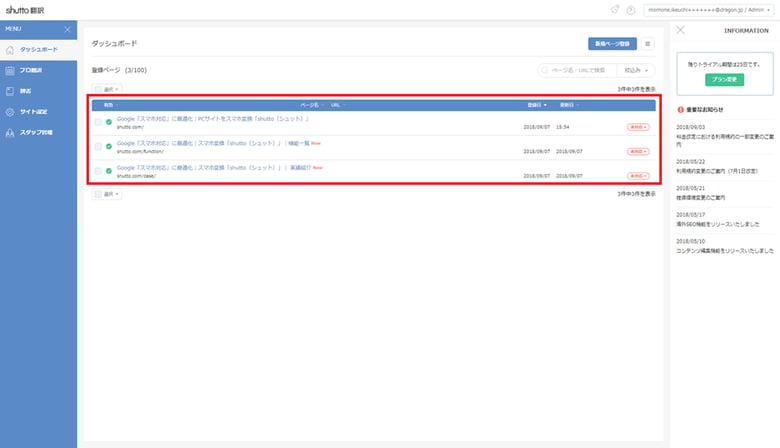Click the 15:54 update time cell
This screenshot has height=448, width=780.
coord(563,127)
